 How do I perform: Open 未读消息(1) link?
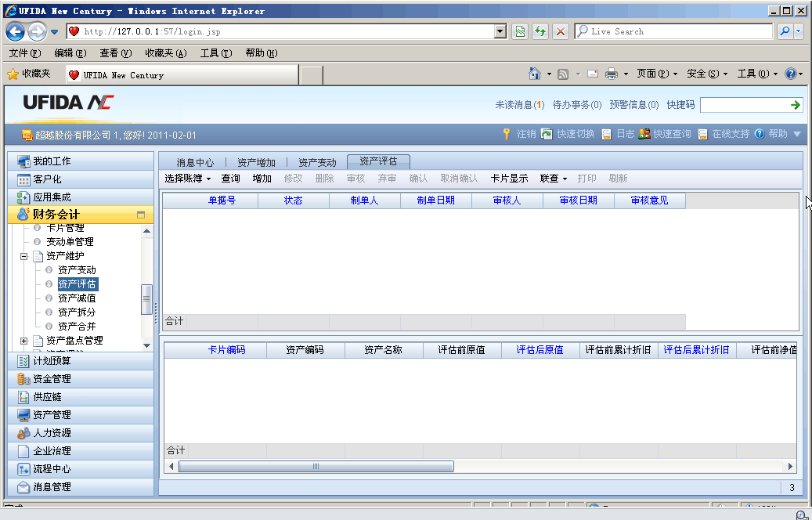pyautogui.click(x=519, y=105)
